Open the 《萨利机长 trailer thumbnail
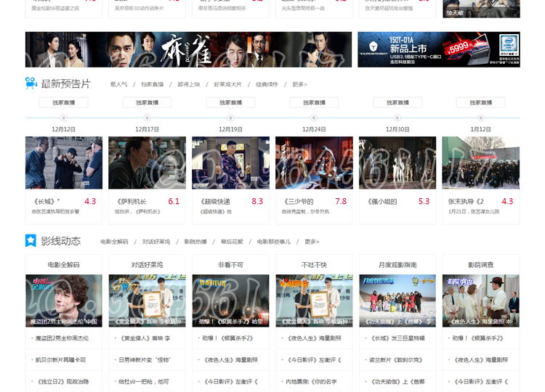The image size is (545, 392). [x=147, y=163]
